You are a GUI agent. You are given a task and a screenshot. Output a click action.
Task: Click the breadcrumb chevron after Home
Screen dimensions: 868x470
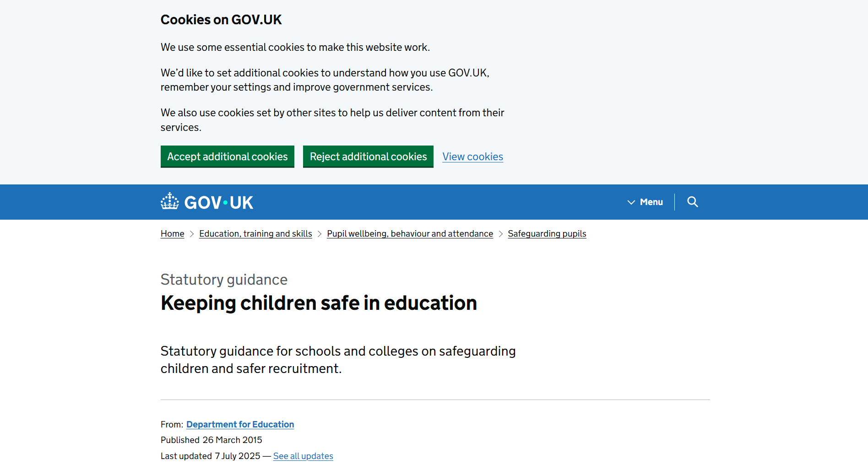(192, 234)
